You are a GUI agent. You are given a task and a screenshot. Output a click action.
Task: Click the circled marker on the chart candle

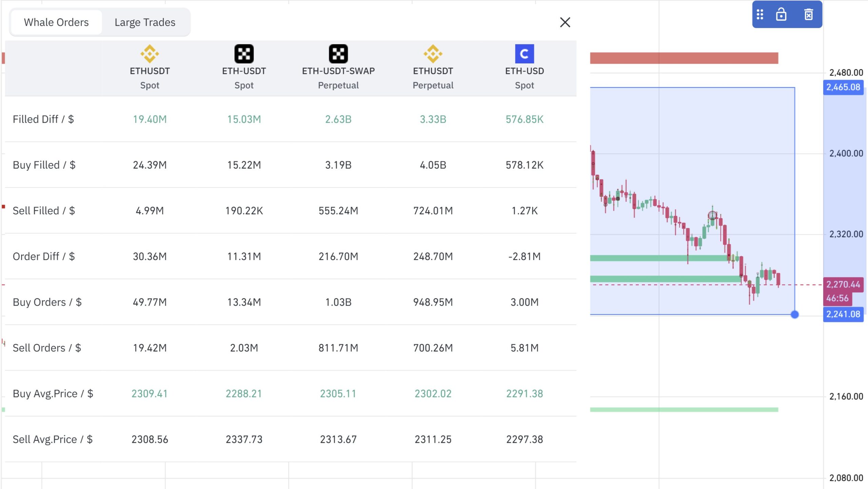712,215
